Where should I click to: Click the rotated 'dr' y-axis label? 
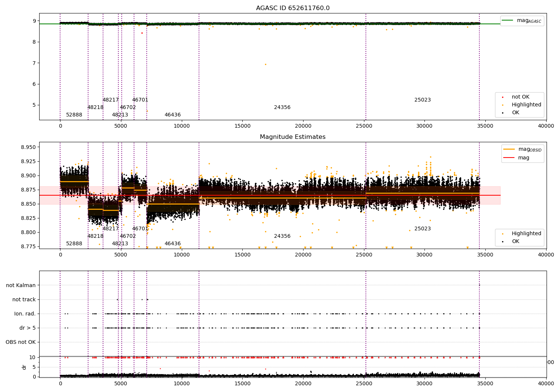pos(24,367)
